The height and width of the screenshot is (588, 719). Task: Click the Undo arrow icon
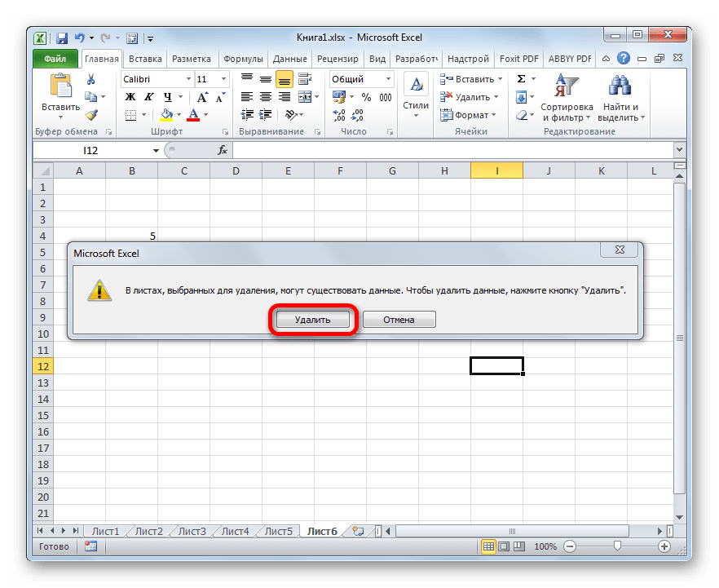click(x=80, y=38)
